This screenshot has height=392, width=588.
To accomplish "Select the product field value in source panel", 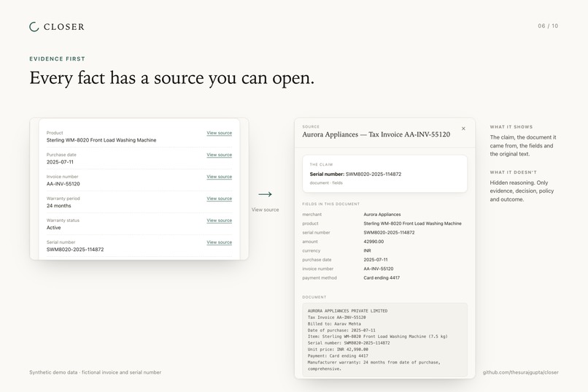I will click(x=412, y=223).
